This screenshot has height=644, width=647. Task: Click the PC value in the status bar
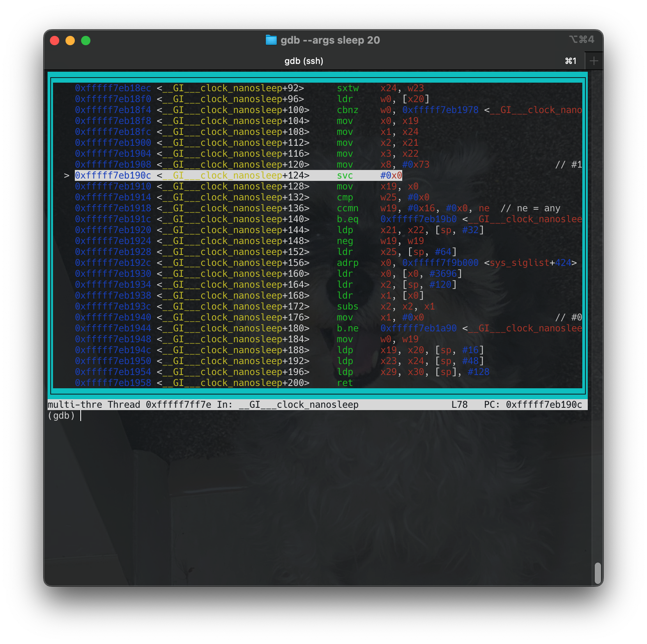(x=544, y=404)
